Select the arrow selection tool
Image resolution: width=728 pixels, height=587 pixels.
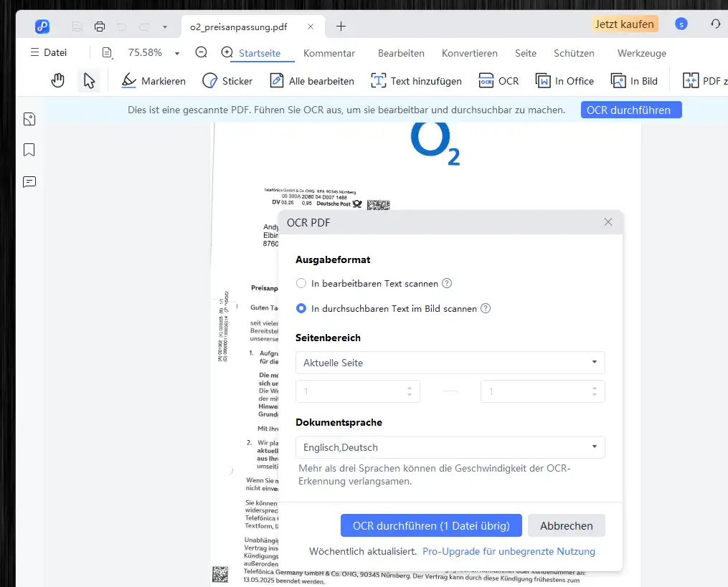[89, 81]
